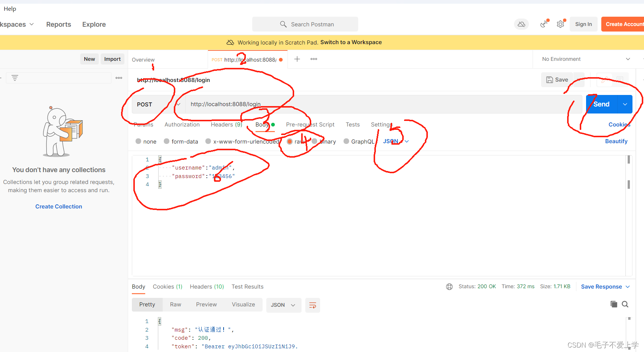644x352 pixels.
Task: Click the Send button
Action: 601,104
